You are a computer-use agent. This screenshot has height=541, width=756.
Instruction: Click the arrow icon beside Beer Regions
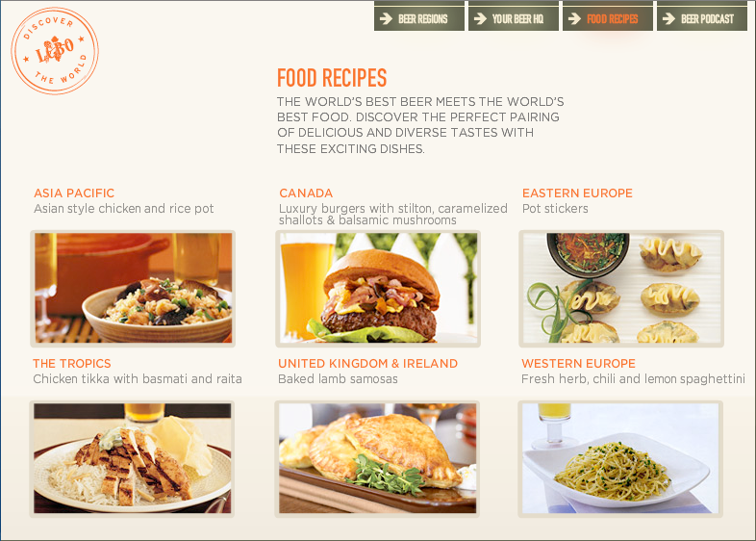[x=386, y=19]
